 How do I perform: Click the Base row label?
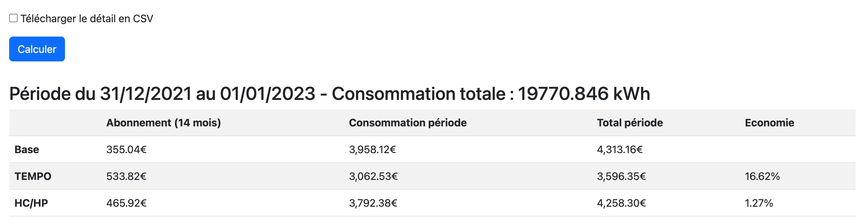pos(27,150)
